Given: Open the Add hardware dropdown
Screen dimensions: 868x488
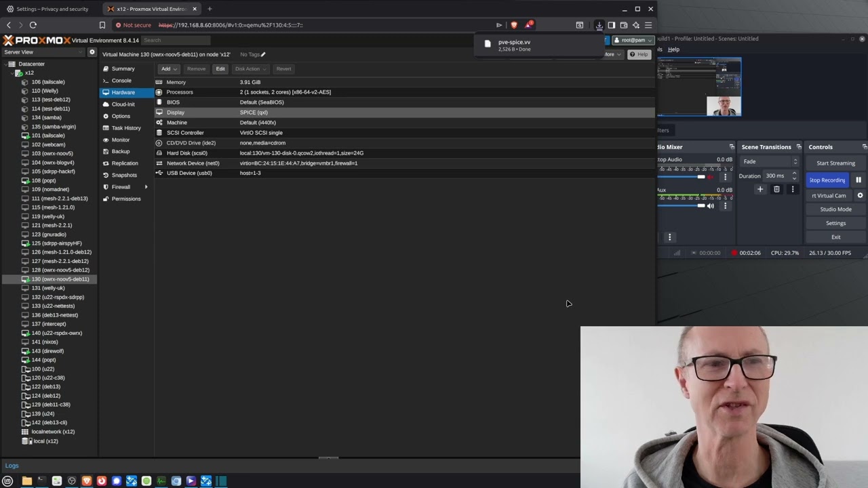Looking at the screenshot, I should [x=169, y=68].
